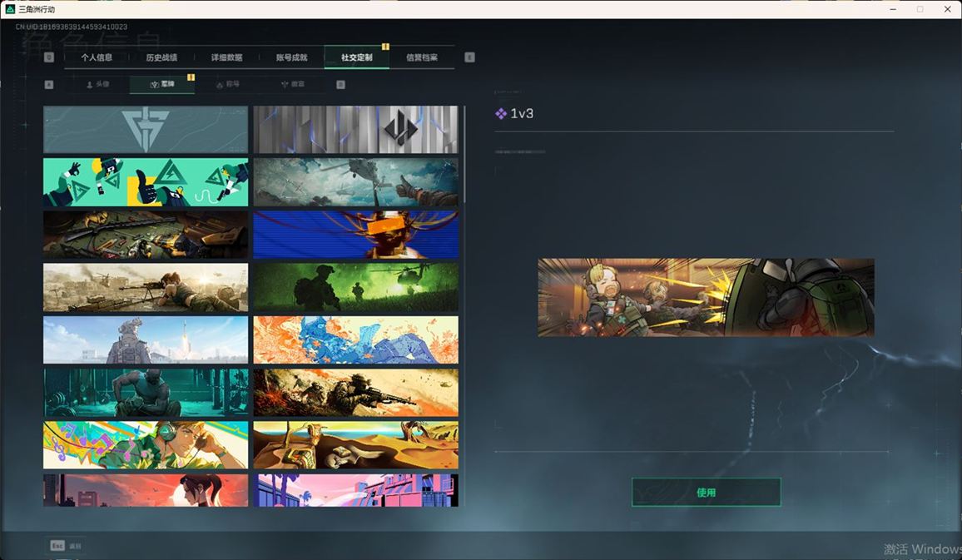The height and width of the screenshot is (560, 962).
Task: Select the blue banner with orange visor head
Action: pyautogui.click(x=355, y=235)
